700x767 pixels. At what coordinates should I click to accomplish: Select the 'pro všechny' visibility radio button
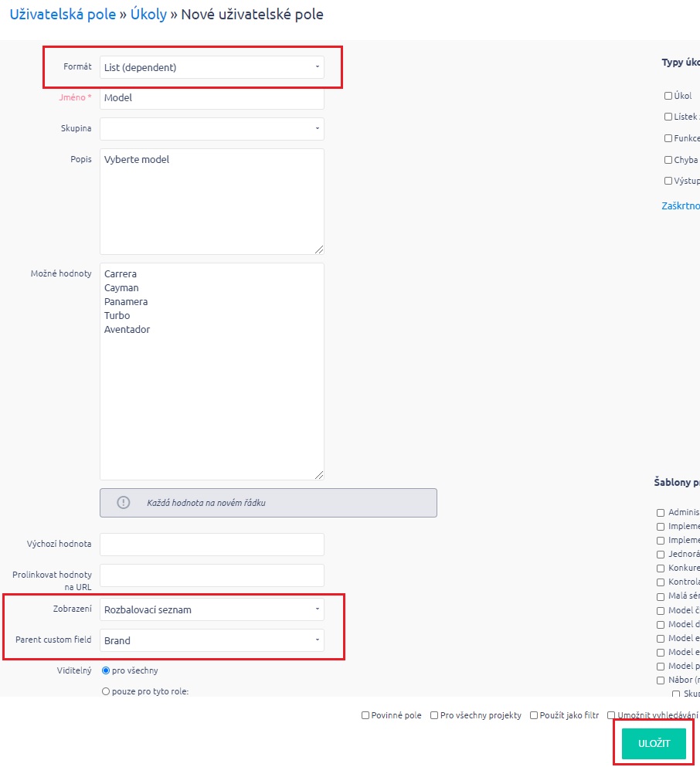[107, 670]
